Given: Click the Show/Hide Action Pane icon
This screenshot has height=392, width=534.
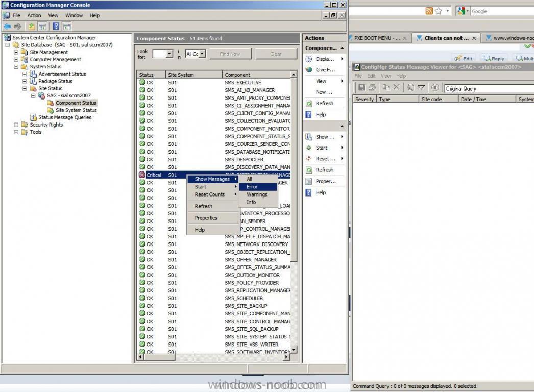Looking at the screenshot, I should click(67, 26).
